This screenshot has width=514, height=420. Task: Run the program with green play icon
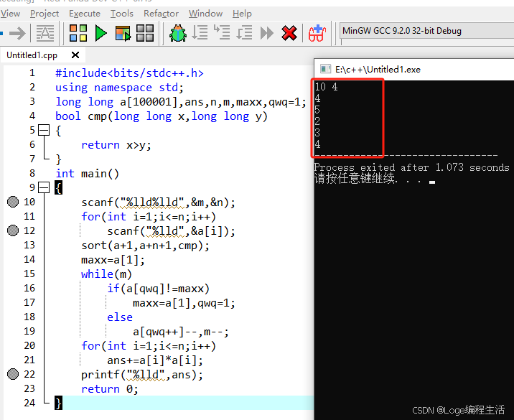(x=101, y=33)
